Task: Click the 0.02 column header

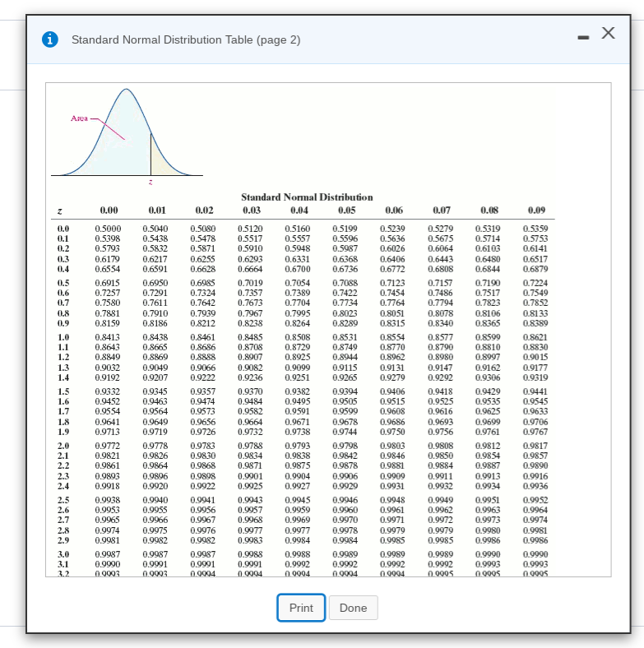Action: point(204,211)
